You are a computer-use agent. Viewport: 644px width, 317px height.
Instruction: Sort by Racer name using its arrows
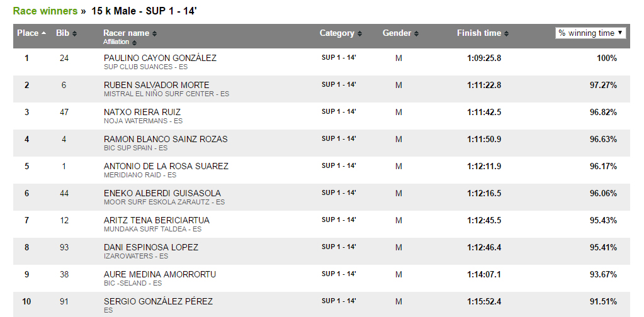(154, 33)
